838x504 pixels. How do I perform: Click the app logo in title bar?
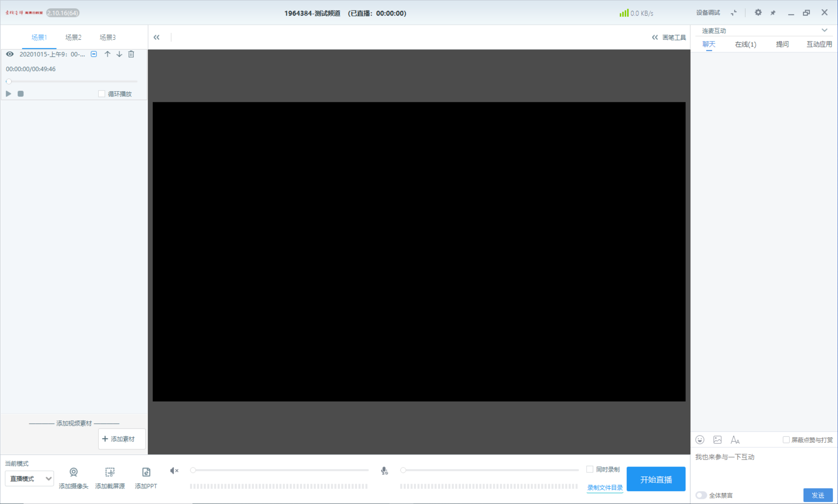pyautogui.click(x=24, y=13)
